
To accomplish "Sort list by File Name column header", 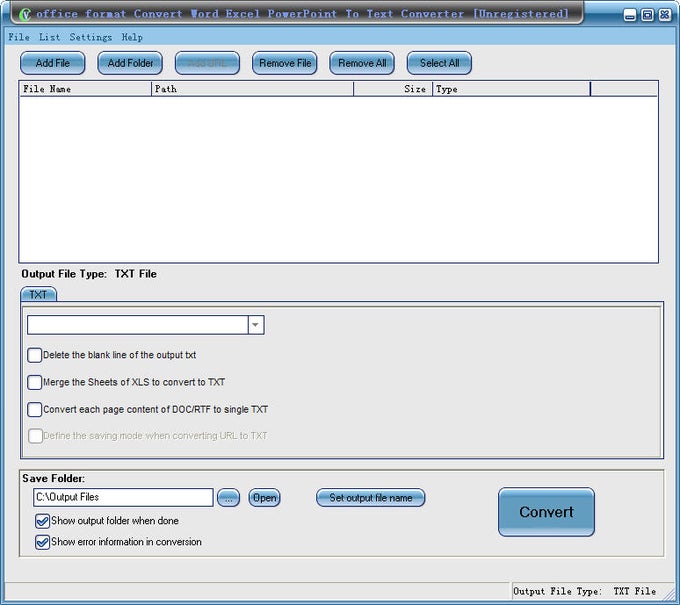I will [85, 89].
